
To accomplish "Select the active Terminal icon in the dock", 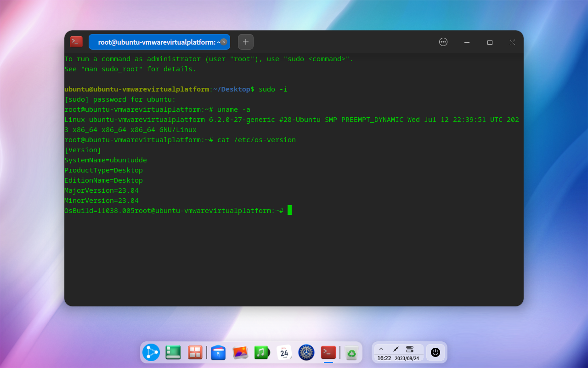I will coord(328,352).
